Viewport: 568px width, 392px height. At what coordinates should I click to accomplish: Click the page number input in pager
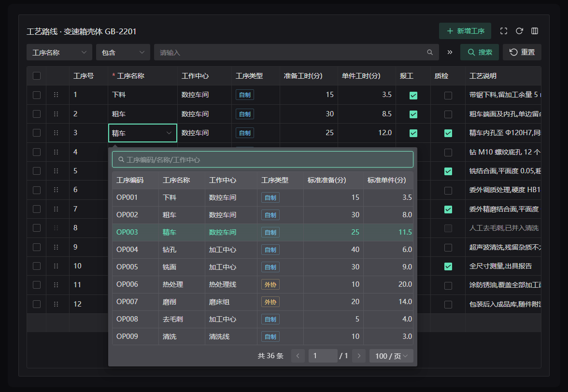coord(323,356)
